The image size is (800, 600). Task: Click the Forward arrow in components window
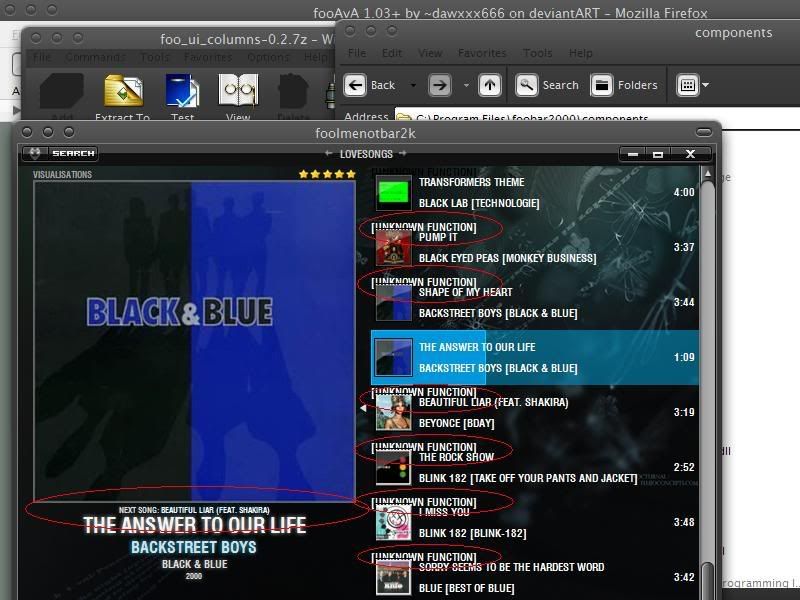click(440, 85)
